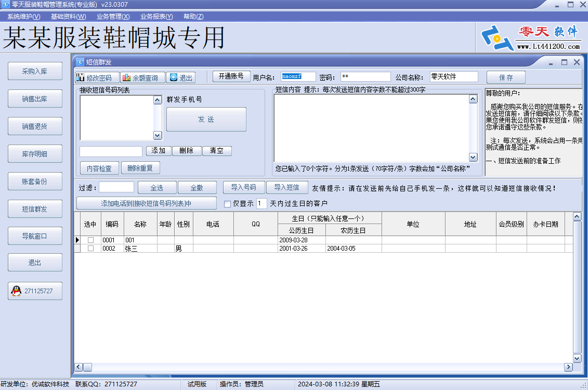Click the 会员级别 column header
Screen dimensions: 588x390
(512, 224)
